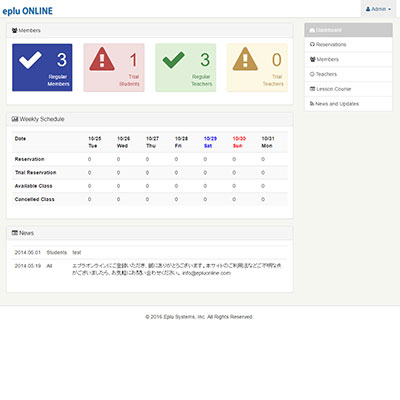Click the eplu ONLINE logo
This screenshot has width=400, height=400.
click(x=28, y=11)
